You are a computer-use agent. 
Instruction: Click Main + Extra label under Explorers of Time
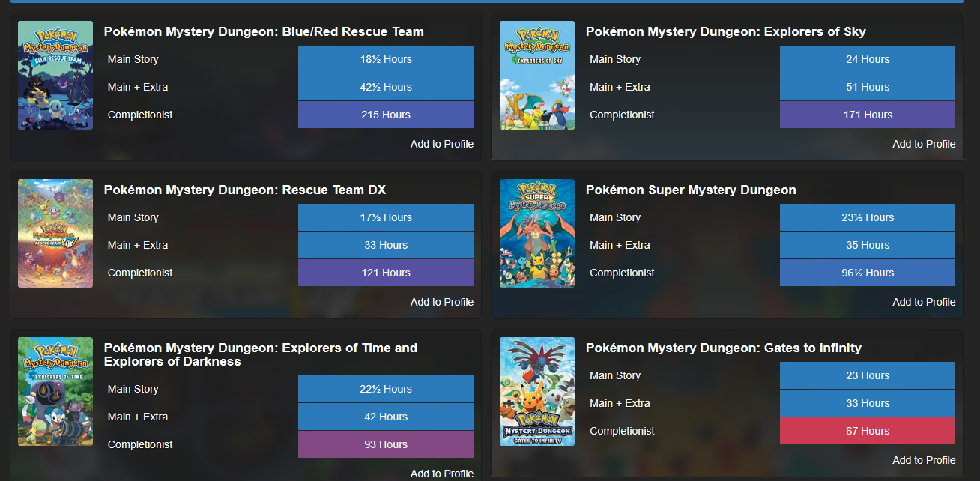(138, 417)
